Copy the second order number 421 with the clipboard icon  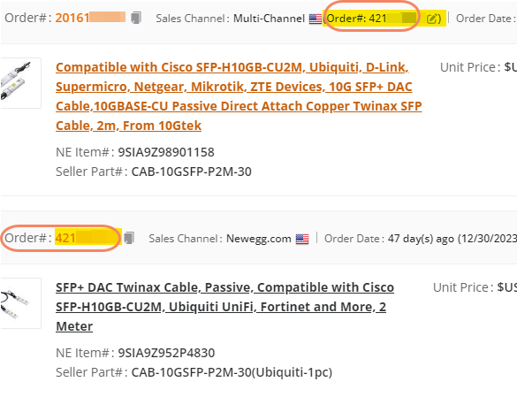129,238
